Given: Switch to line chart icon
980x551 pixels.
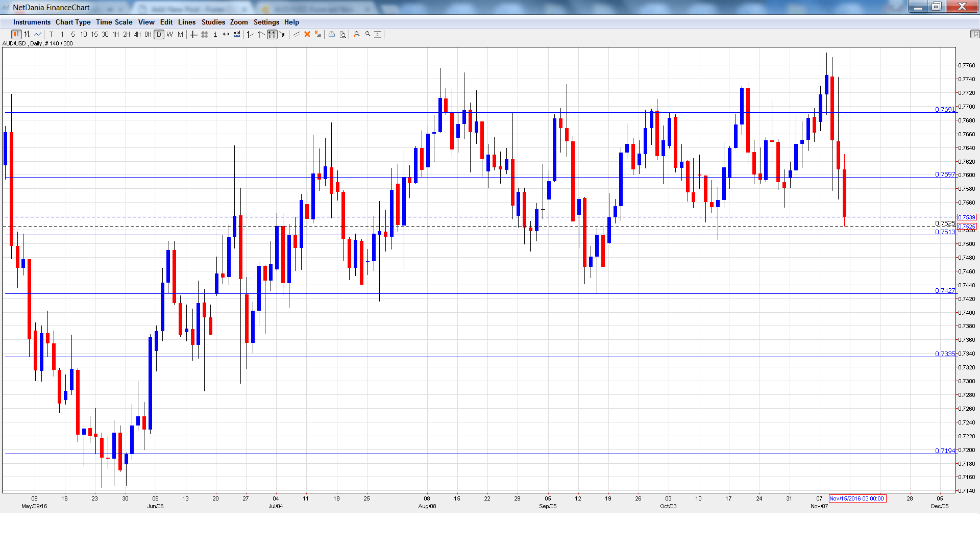Looking at the screenshot, I should (38, 35).
